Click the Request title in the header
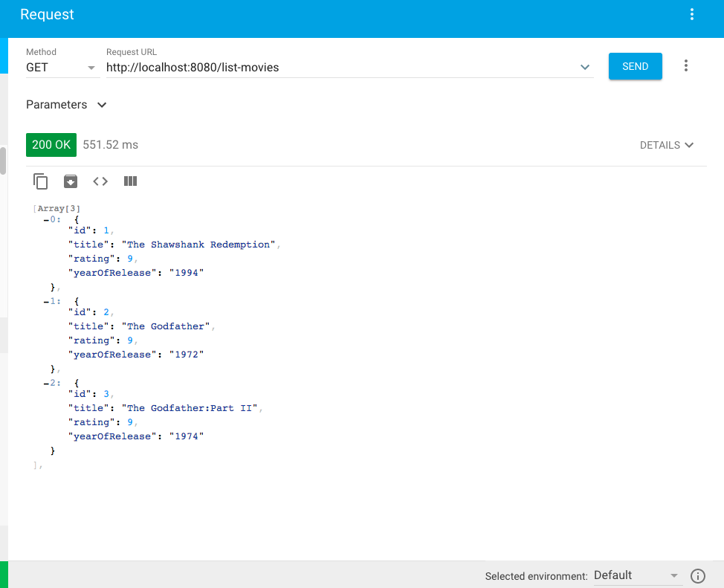The image size is (724, 588). [x=47, y=14]
